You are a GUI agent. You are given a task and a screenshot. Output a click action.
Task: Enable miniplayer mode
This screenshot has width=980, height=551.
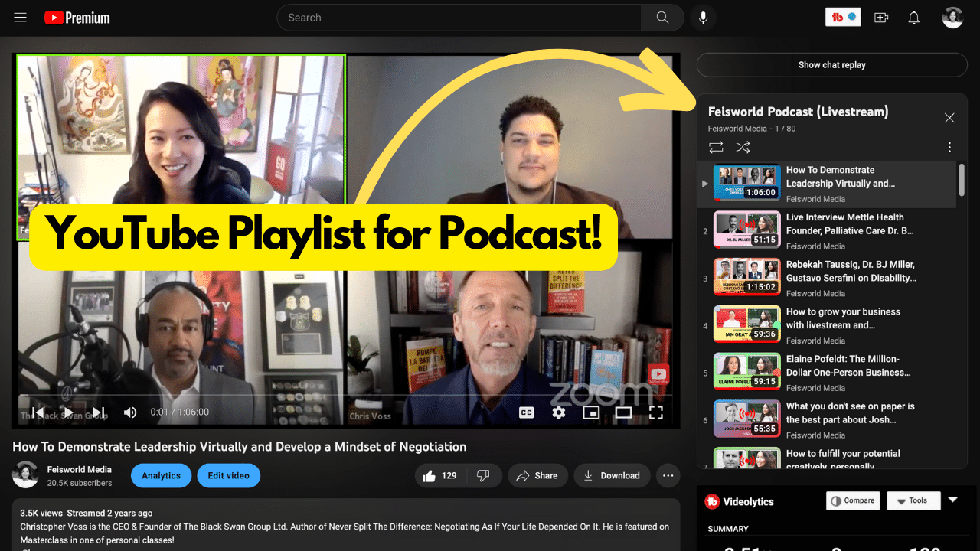click(591, 412)
